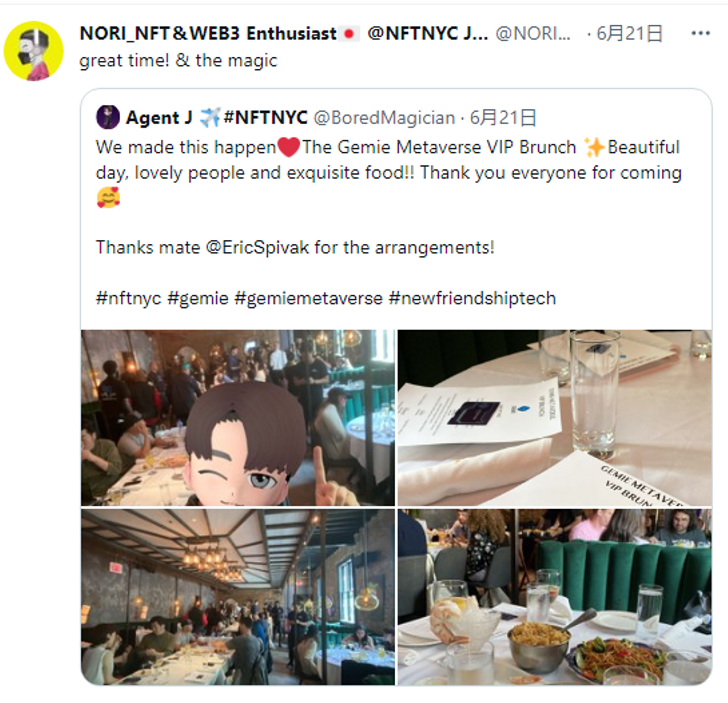Click NORI_NFT yellow profile avatar
Screen dimensions: 728x703
(x=34, y=51)
